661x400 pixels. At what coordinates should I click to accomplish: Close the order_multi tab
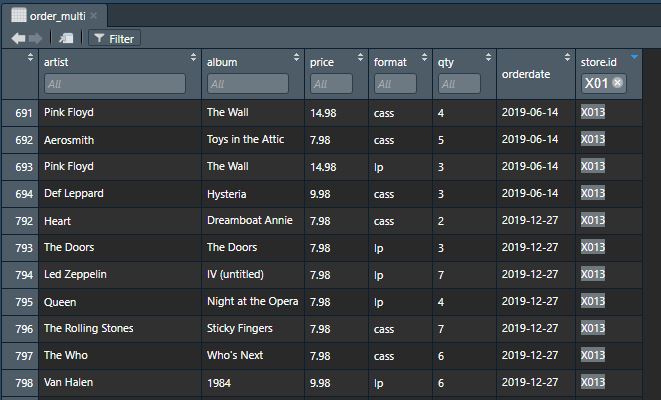[94, 16]
